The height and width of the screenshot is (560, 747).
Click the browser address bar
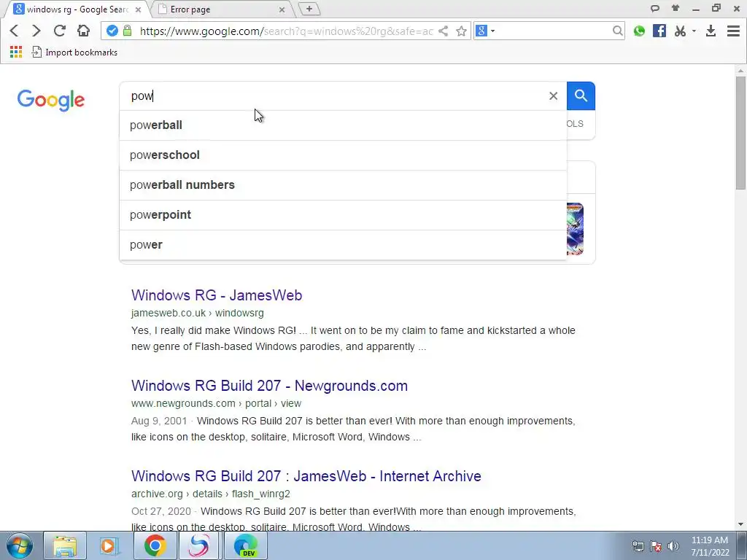(286, 31)
